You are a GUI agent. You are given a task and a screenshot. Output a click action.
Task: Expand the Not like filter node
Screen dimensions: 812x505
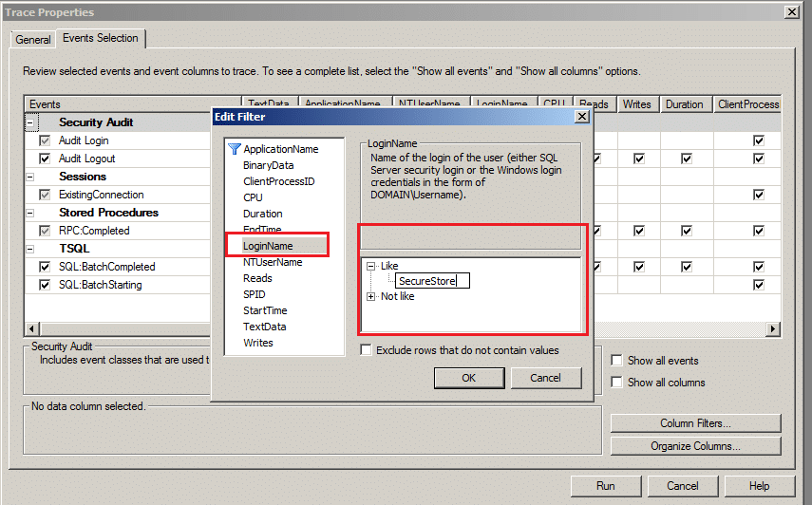coord(370,296)
